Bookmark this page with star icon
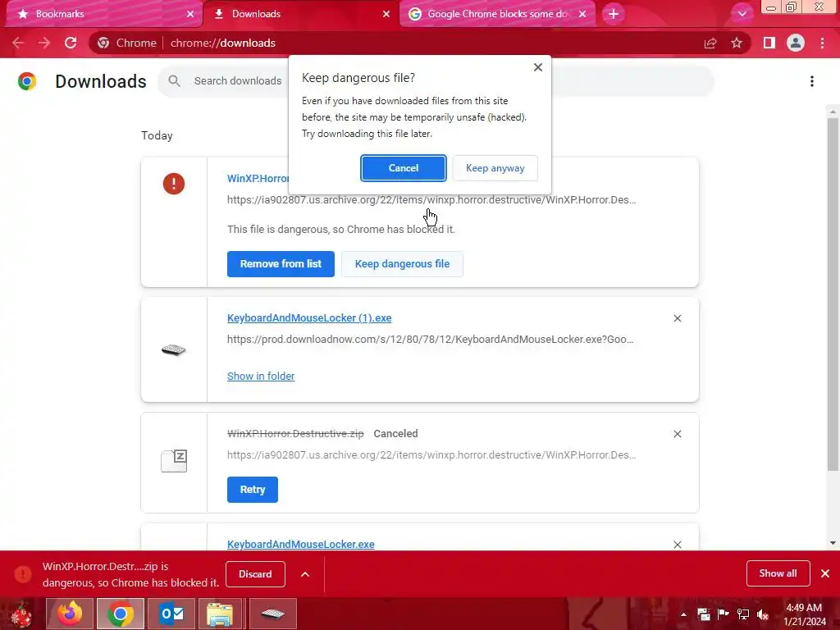 click(737, 43)
